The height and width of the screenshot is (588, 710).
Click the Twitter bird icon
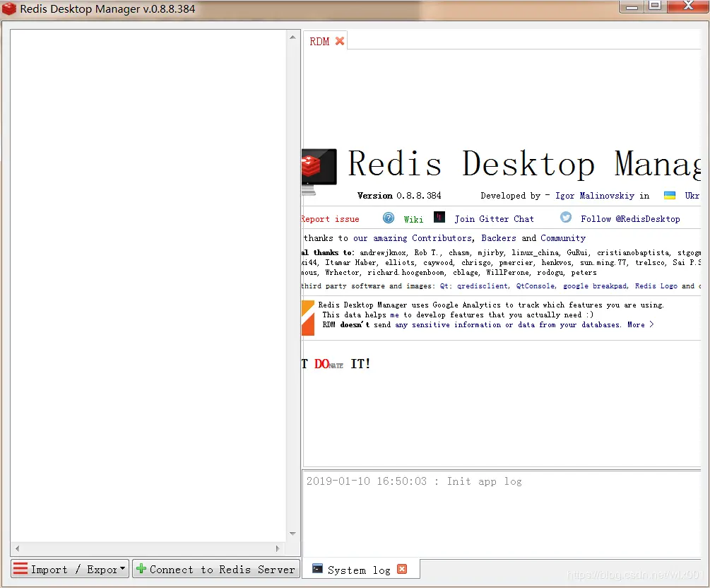coord(566,218)
